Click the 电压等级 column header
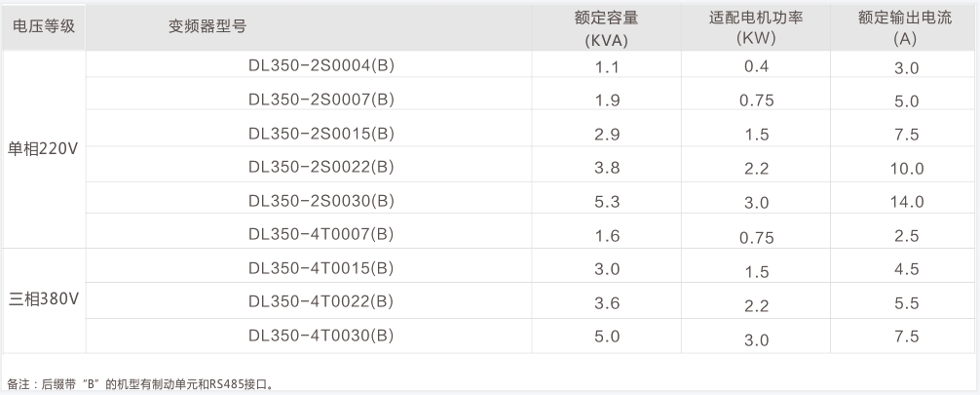This screenshot has height=395, width=980. click(42, 26)
